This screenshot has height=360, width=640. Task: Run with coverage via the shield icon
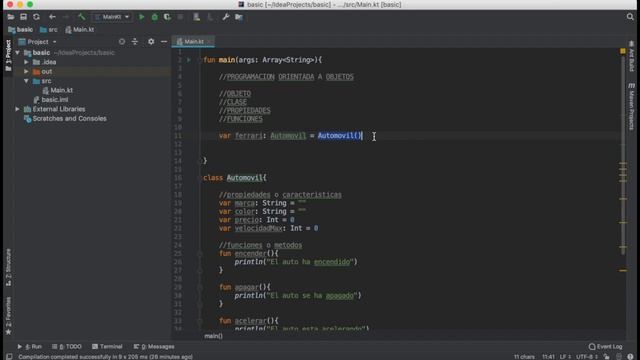coord(167,17)
